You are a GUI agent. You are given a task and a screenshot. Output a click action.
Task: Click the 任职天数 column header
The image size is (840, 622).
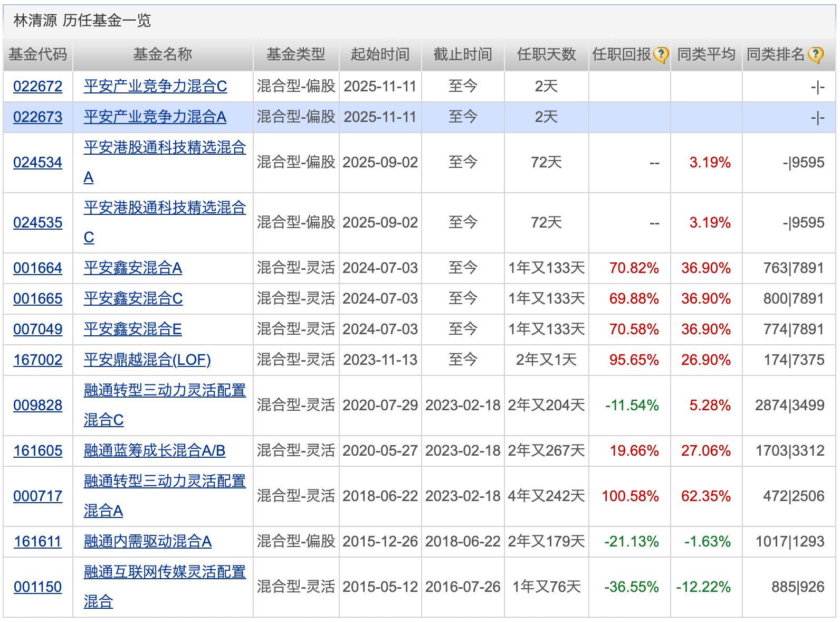pyautogui.click(x=546, y=54)
